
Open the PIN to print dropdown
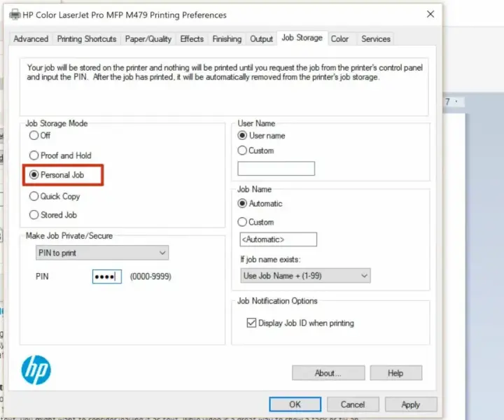(x=102, y=253)
